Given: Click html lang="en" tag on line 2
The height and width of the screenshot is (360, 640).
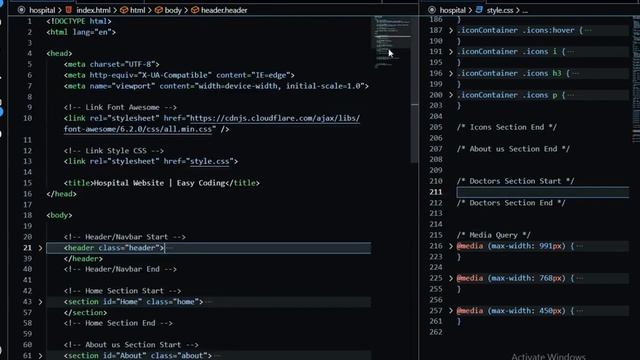Looking at the screenshot, I should tap(81, 32).
